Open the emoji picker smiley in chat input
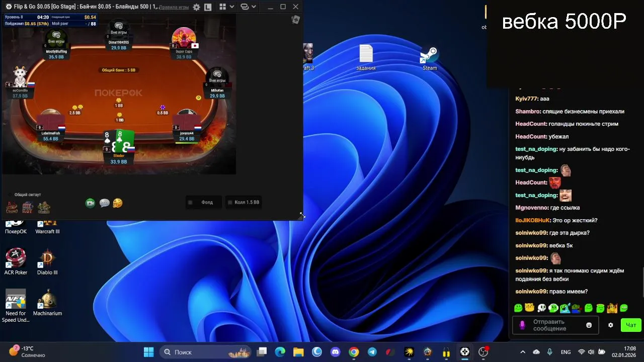This screenshot has width=644, height=362. click(x=589, y=325)
